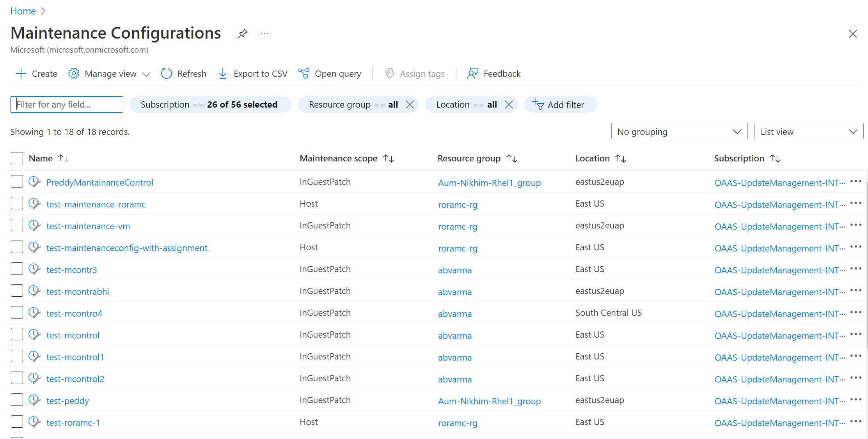Click the overflow menu for test-mcontro4

pyautogui.click(x=857, y=312)
